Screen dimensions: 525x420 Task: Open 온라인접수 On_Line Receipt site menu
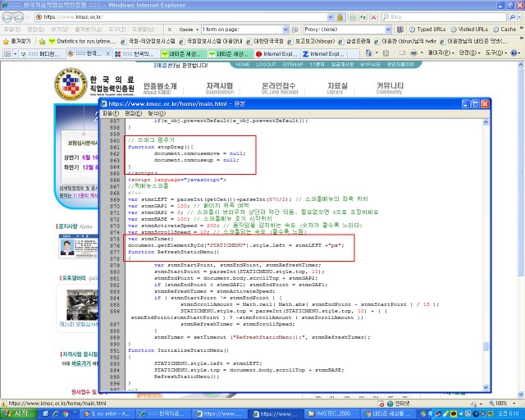click(280, 88)
